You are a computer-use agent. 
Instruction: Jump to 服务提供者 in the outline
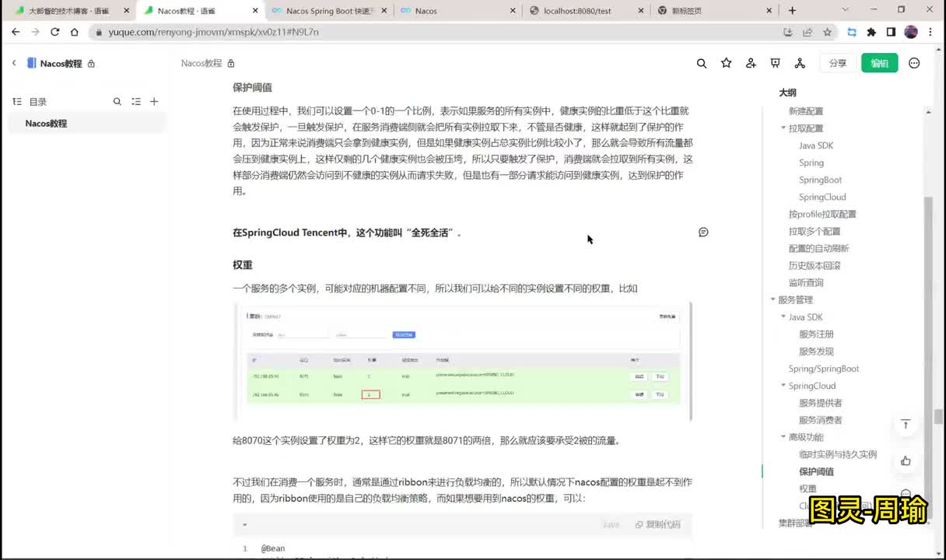[x=820, y=403]
